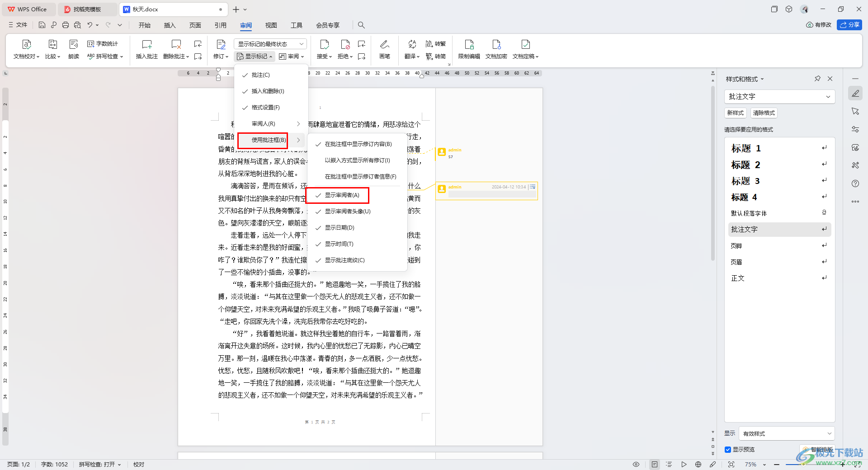Toggle 显示时间(T) option
The width and height of the screenshot is (868, 470).
coord(358,244)
